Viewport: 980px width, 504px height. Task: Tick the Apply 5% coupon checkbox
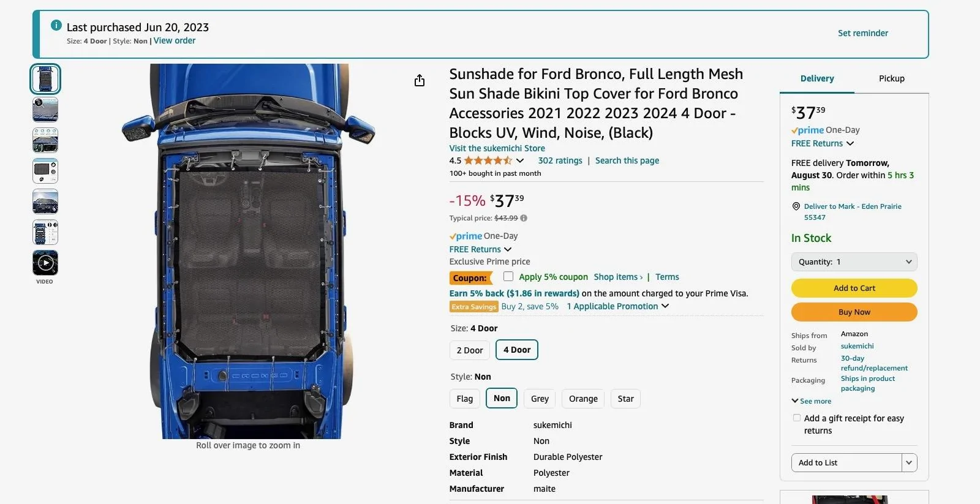[508, 276]
